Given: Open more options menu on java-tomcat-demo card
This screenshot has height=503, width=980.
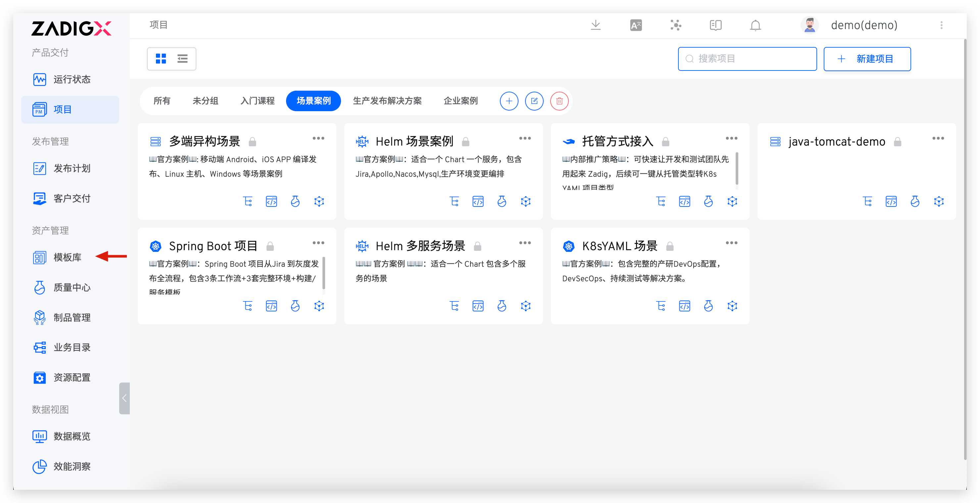Looking at the screenshot, I should pos(938,138).
